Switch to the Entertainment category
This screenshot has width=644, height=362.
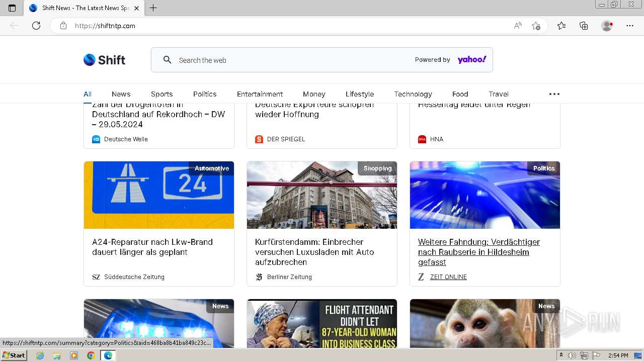click(x=260, y=94)
